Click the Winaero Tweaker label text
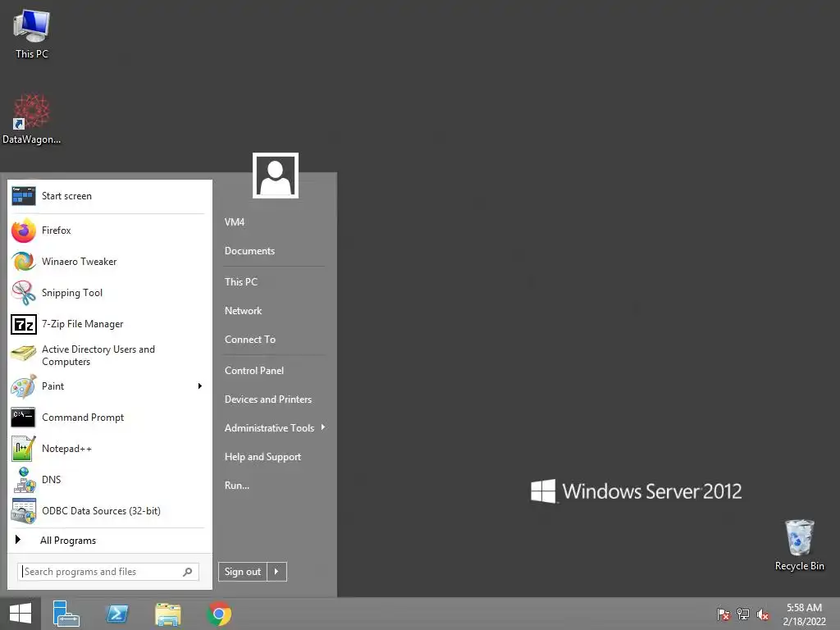This screenshot has width=840, height=630. pyautogui.click(x=80, y=262)
